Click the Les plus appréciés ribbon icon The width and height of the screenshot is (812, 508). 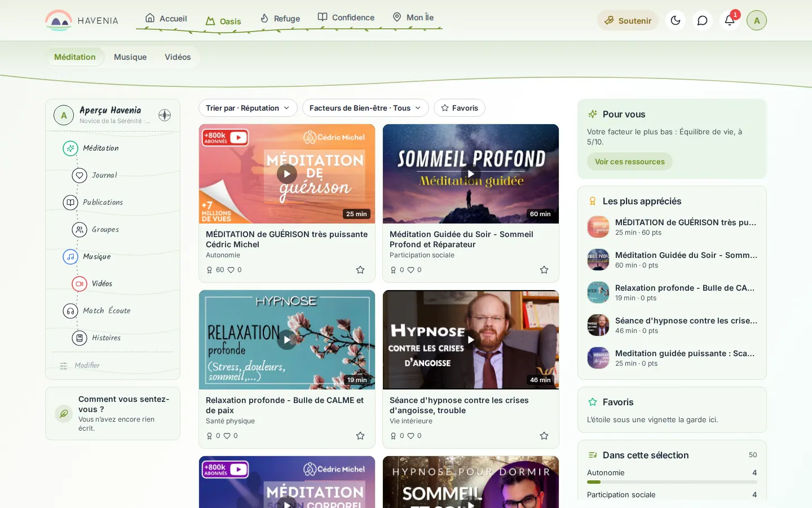(593, 201)
